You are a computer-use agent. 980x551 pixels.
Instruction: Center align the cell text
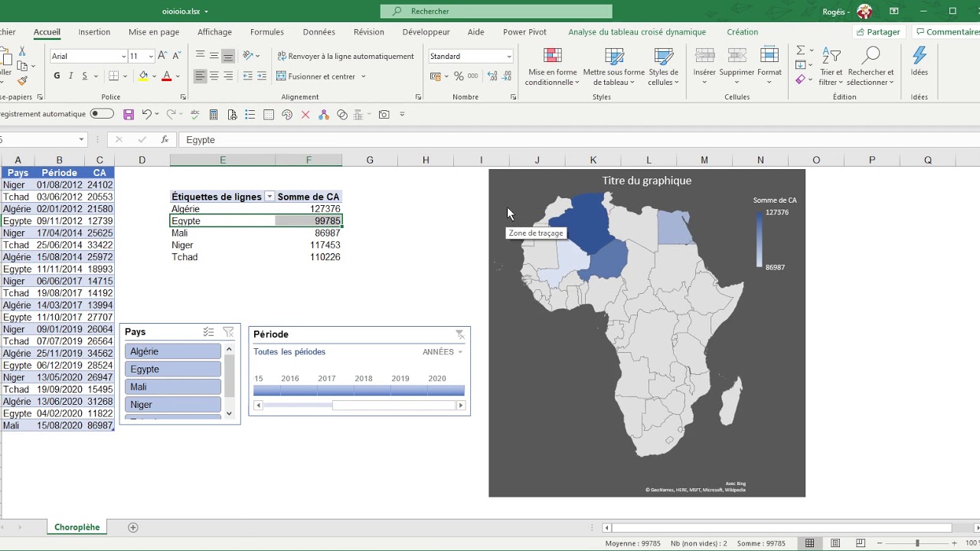pyautogui.click(x=214, y=76)
